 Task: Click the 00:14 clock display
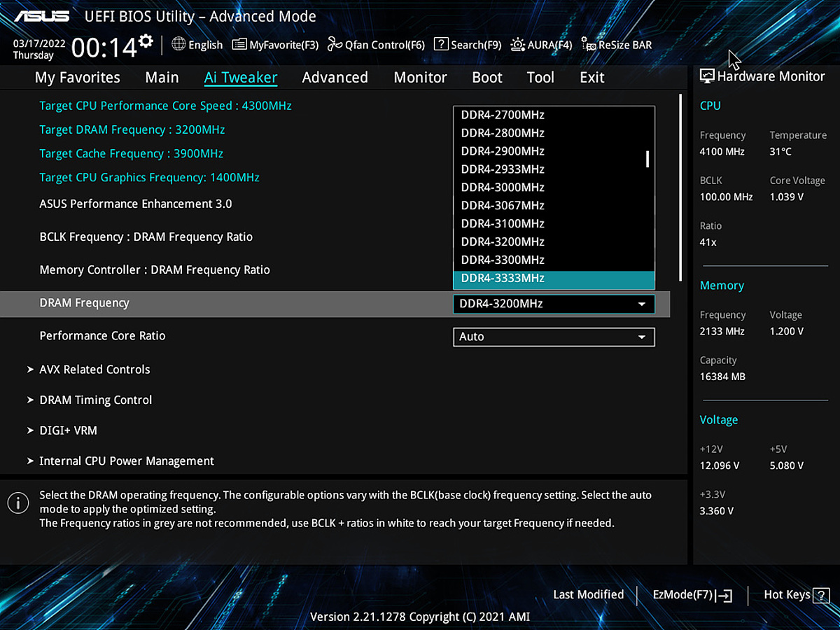pyautogui.click(x=104, y=48)
